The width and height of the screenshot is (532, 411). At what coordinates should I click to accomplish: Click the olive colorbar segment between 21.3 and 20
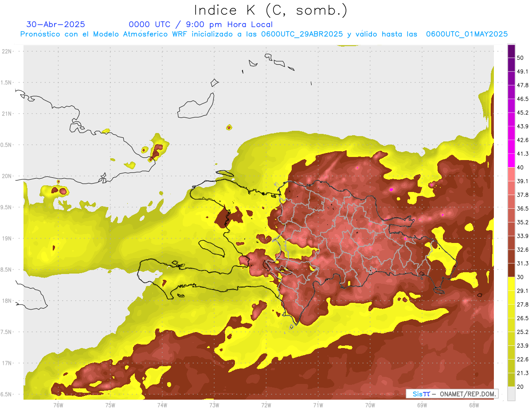pos(511,380)
